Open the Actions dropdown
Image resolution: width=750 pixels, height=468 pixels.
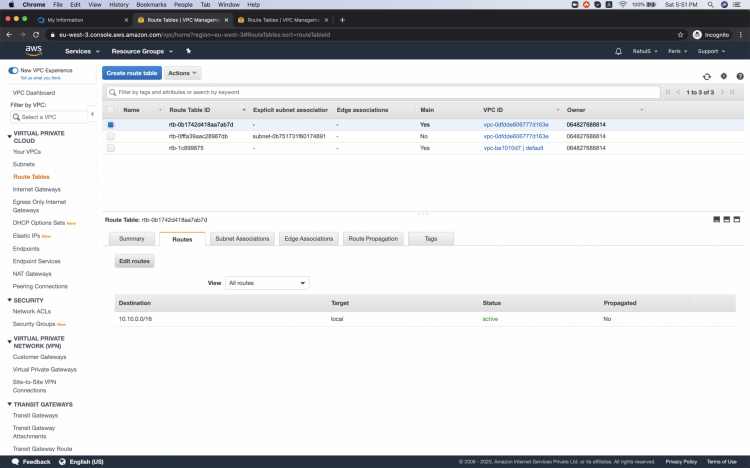click(x=182, y=73)
